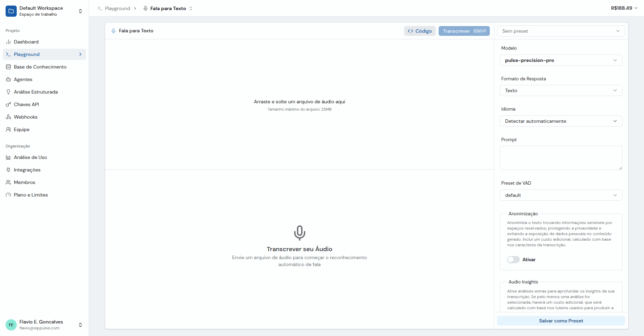Open the Idioma language dropdown
Image resolution: width=644 pixels, height=336 pixels.
(x=561, y=121)
